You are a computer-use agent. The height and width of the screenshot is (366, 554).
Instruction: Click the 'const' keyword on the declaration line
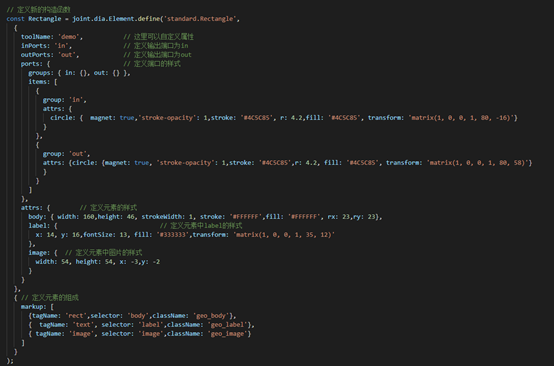[x=16, y=19]
